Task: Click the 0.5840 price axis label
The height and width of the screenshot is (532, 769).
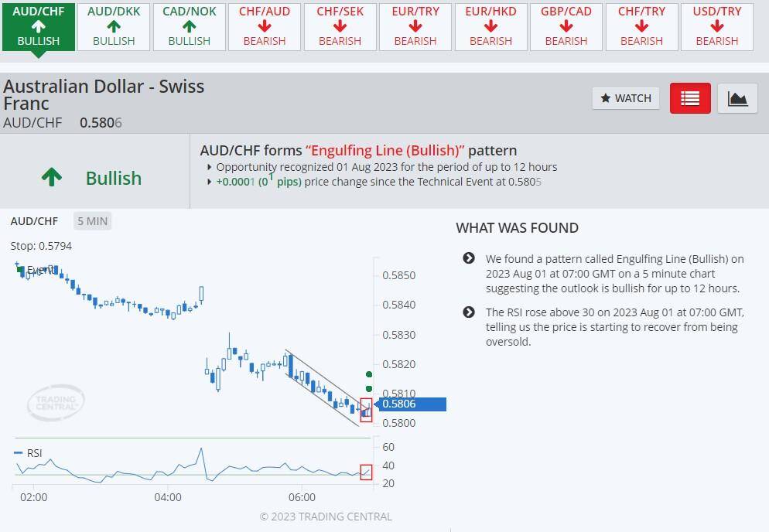Action: tap(398, 305)
